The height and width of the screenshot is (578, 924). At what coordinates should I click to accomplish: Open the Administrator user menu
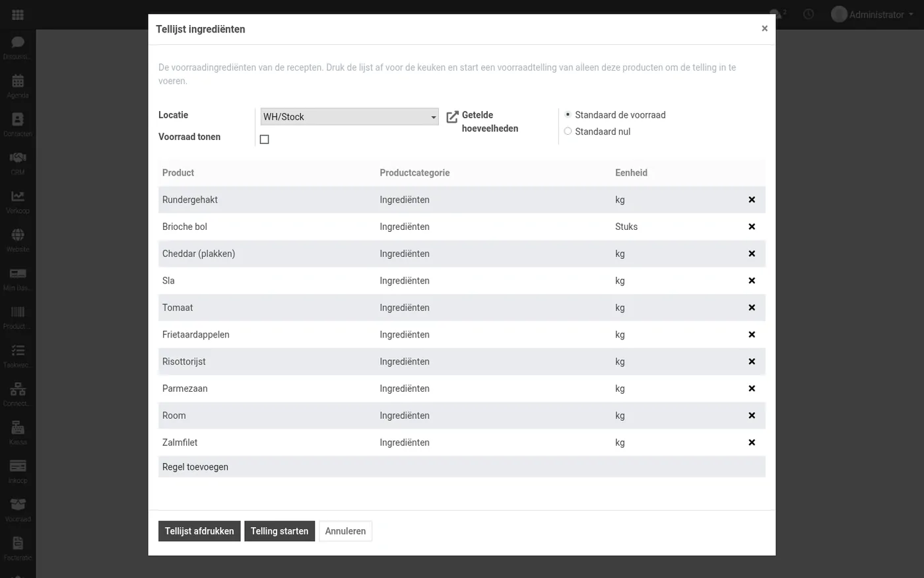[873, 14]
